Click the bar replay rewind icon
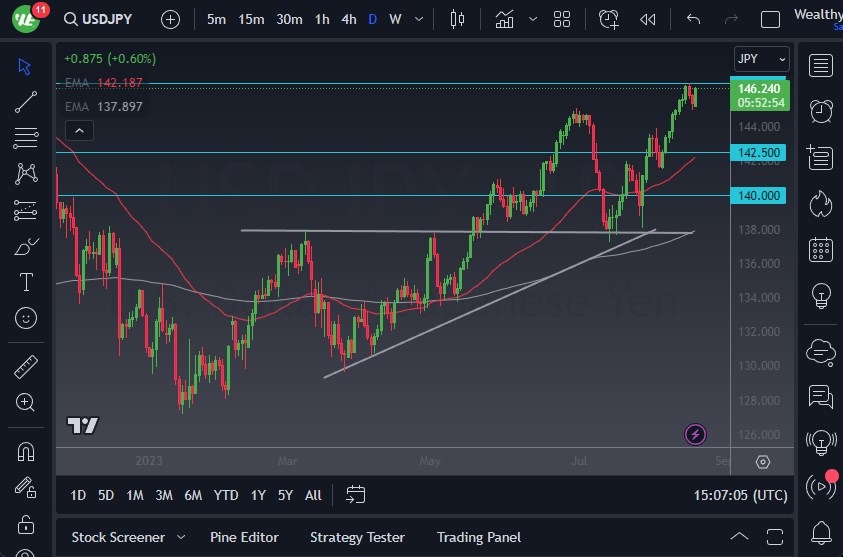 (x=648, y=19)
